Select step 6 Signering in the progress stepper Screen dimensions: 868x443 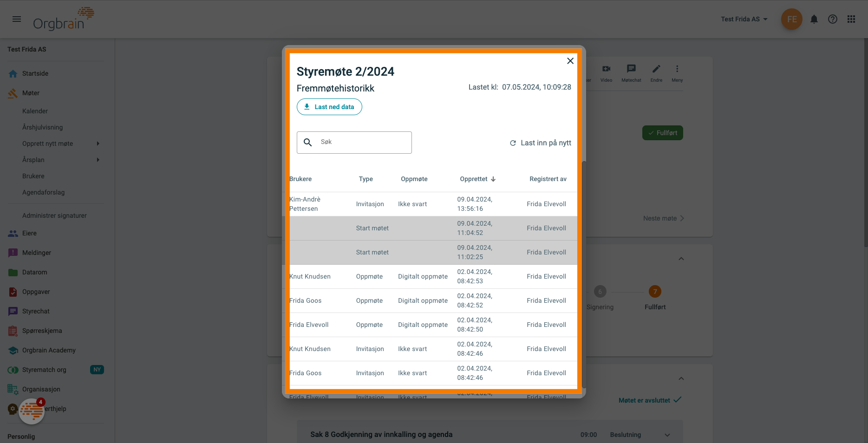coord(600,292)
